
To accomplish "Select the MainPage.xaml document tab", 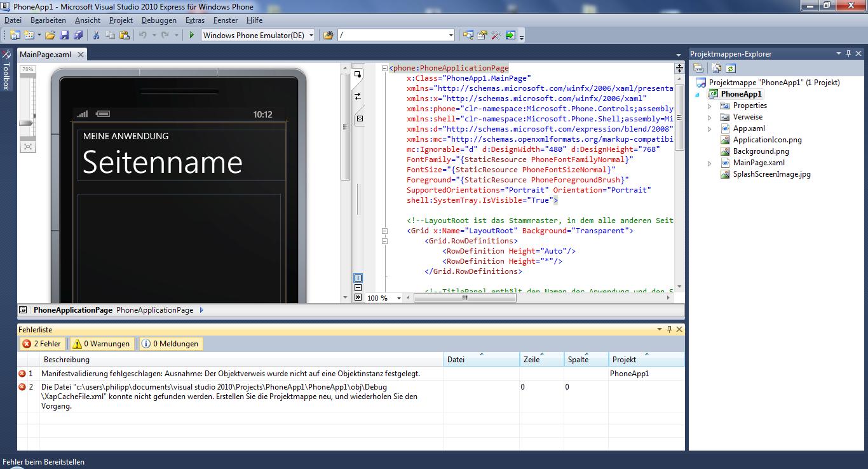I will point(45,55).
